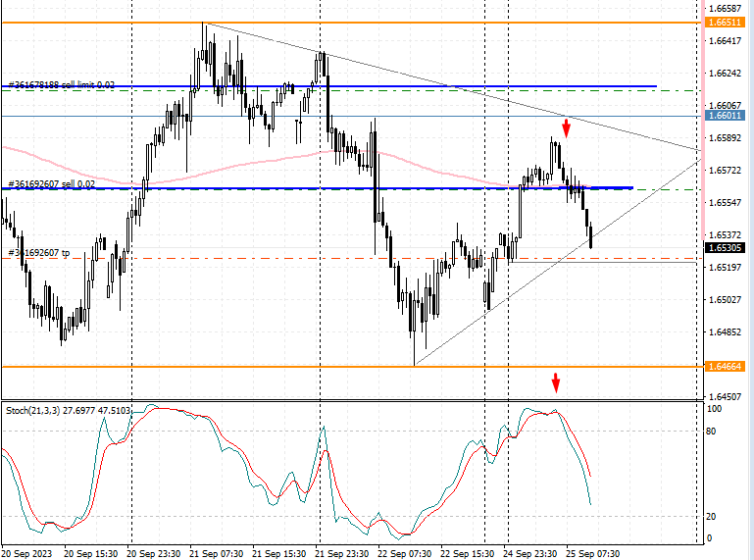Click the stochastic scale value 20
The height and width of the screenshot is (560, 754).
click(711, 517)
